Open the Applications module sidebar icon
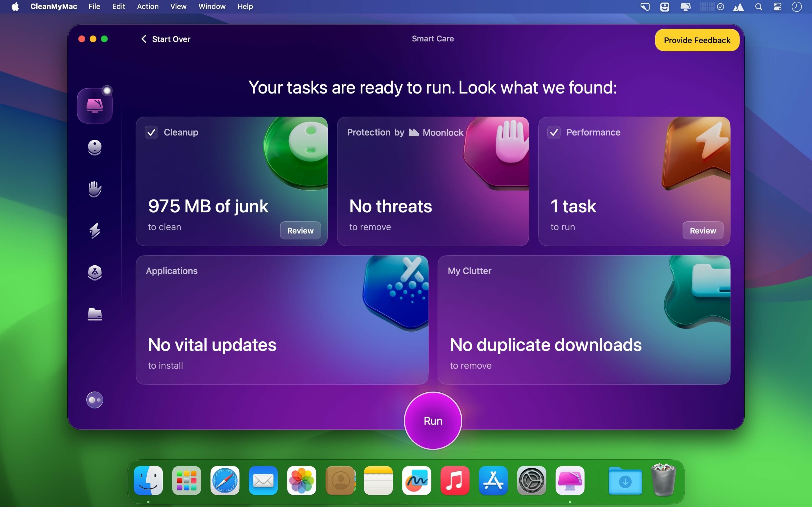Image resolution: width=812 pixels, height=507 pixels. pyautogui.click(x=95, y=272)
